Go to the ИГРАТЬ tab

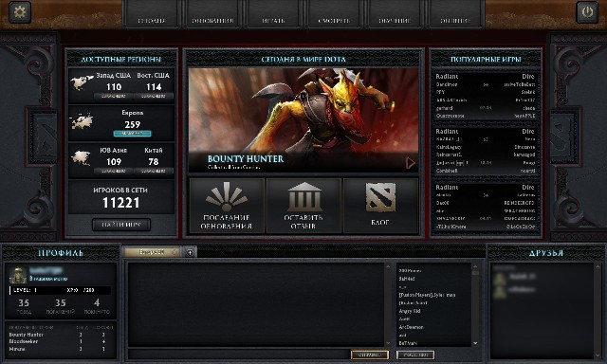pyautogui.click(x=273, y=14)
